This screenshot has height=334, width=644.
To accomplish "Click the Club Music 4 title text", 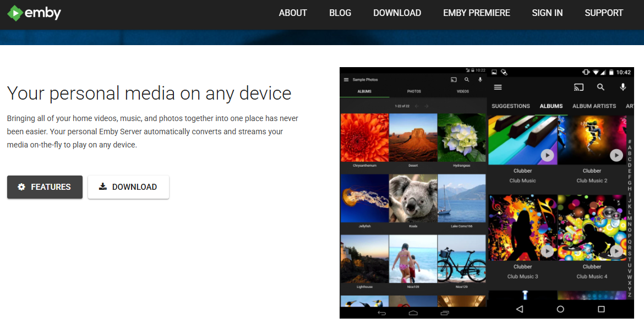I will (x=591, y=276).
